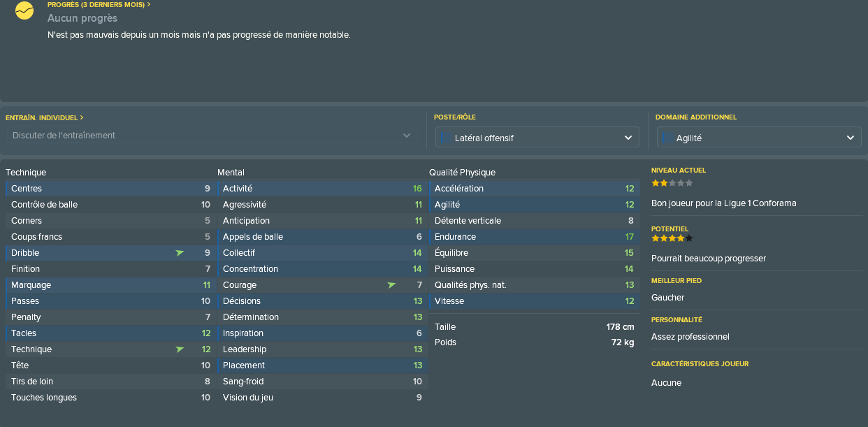Open the Entraîn. individuel link

(44, 117)
